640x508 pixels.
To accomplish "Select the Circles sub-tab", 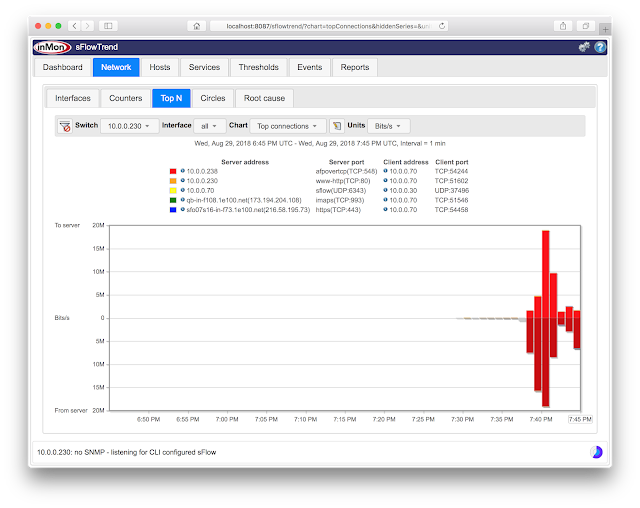I will coord(213,98).
